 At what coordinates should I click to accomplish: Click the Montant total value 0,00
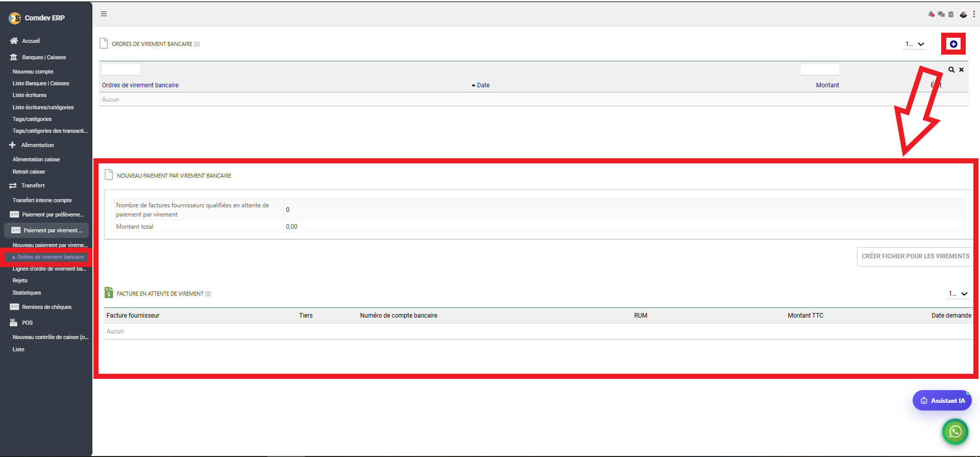(x=291, y=227)
